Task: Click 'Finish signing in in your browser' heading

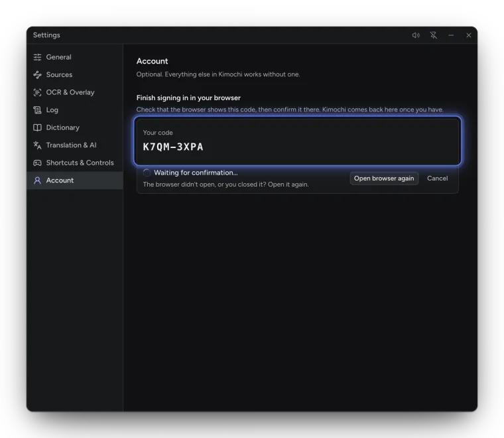Action: (x=188, y=98)
